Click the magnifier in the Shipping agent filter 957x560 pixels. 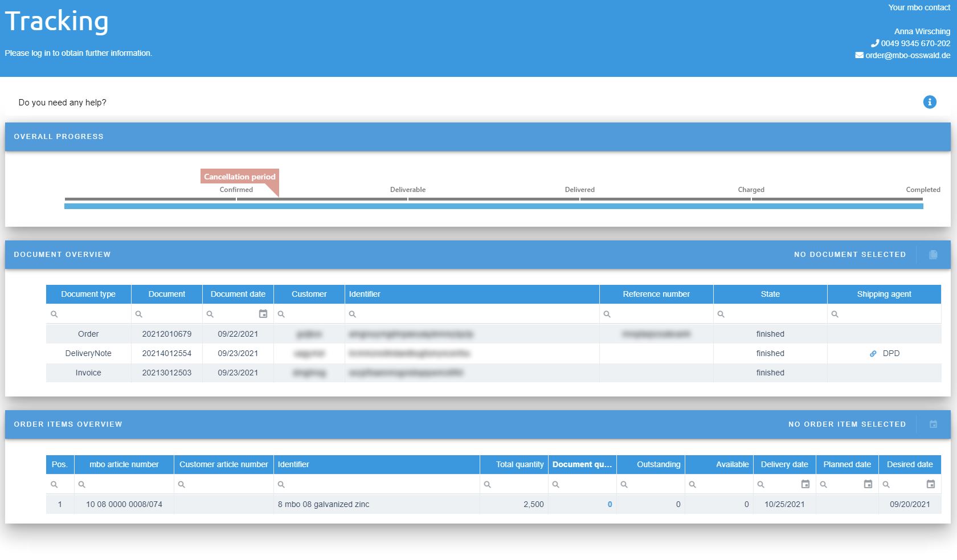point(835,314)
